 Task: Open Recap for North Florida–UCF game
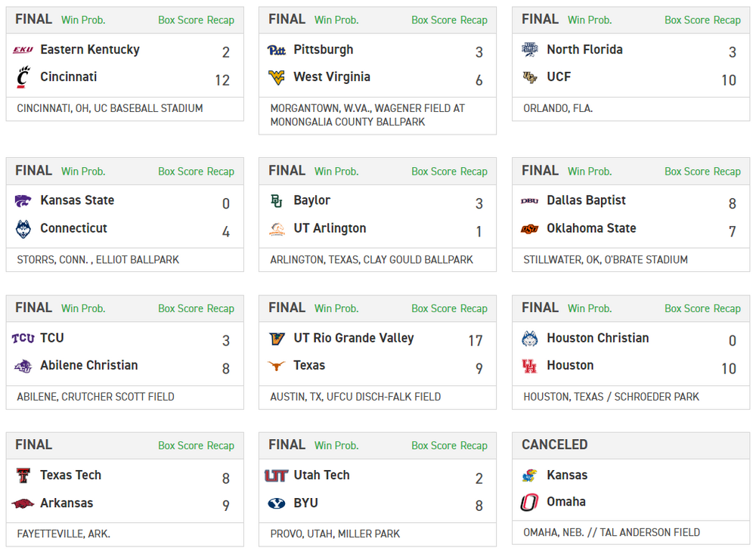(x=727, y=20)
